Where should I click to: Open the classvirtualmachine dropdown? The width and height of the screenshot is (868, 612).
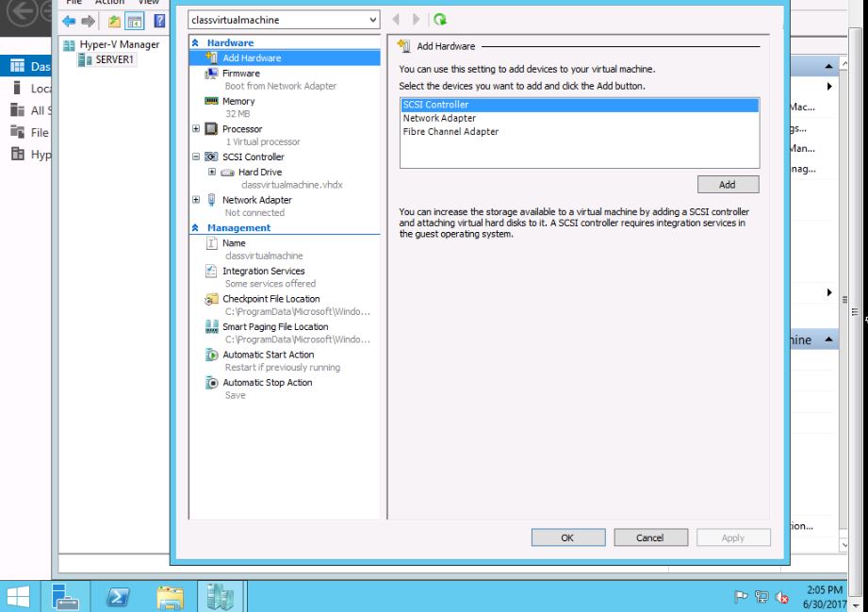[373, 20]
